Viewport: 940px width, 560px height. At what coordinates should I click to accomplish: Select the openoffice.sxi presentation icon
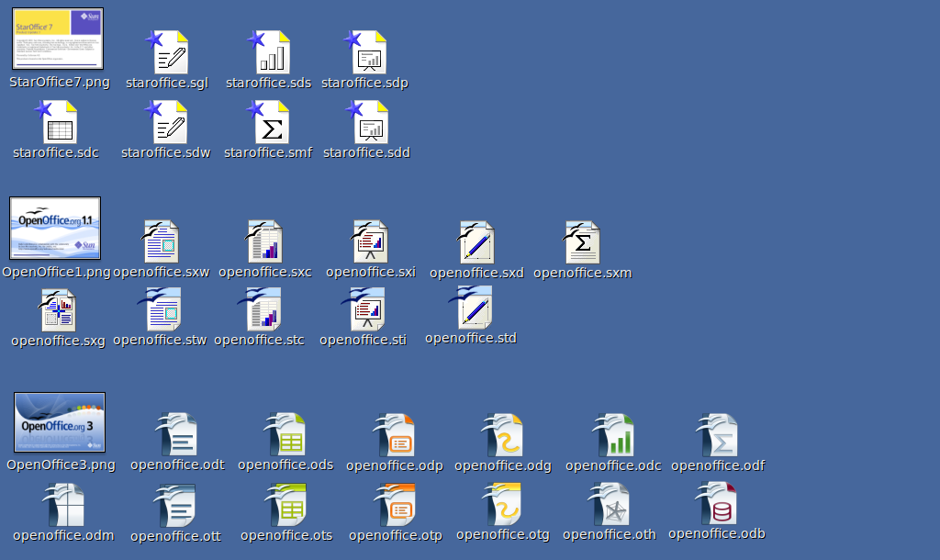[370, 241]
